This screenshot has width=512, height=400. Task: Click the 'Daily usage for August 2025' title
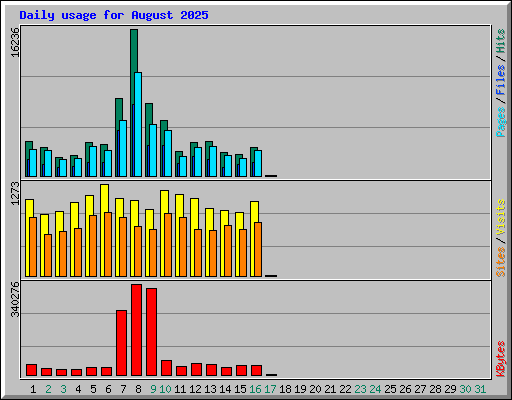point(114,15)
